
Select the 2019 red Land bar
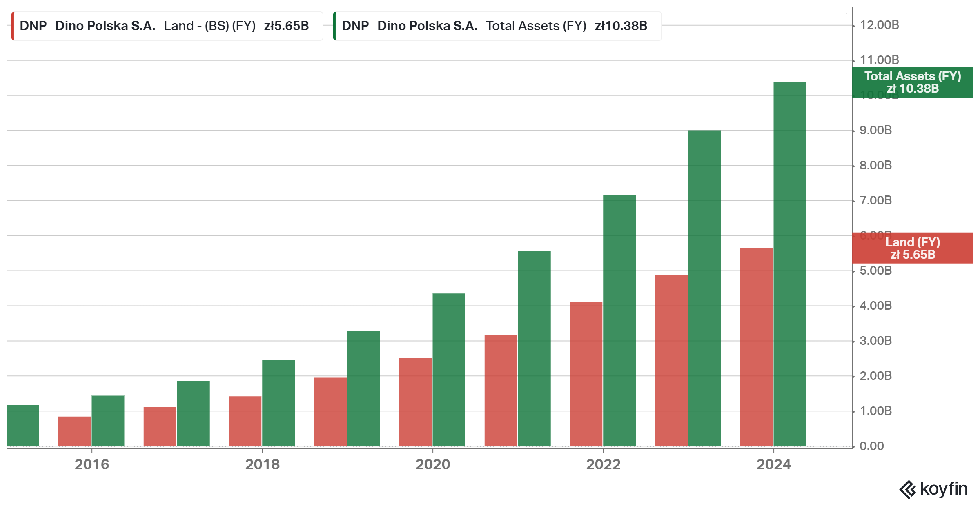click(330, 412)
